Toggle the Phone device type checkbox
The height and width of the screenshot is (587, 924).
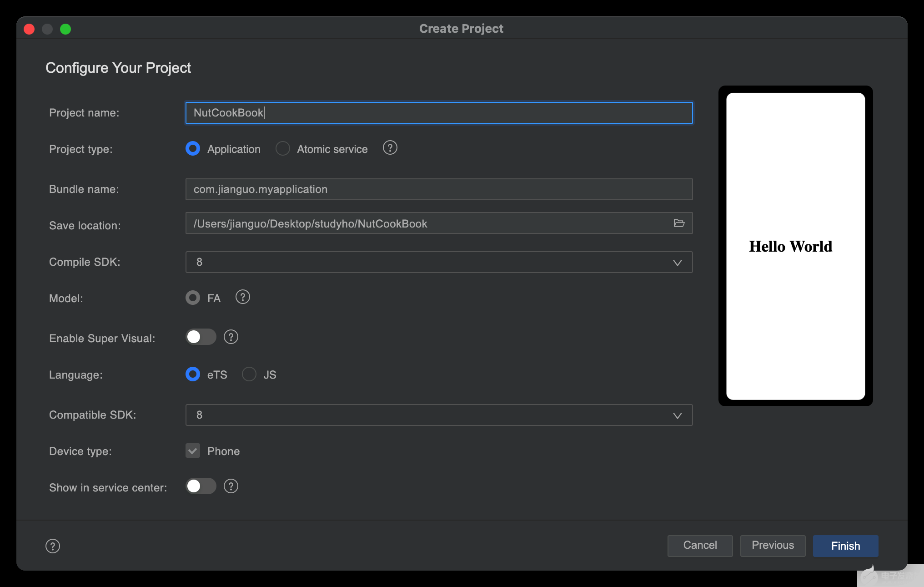(193, 450)
